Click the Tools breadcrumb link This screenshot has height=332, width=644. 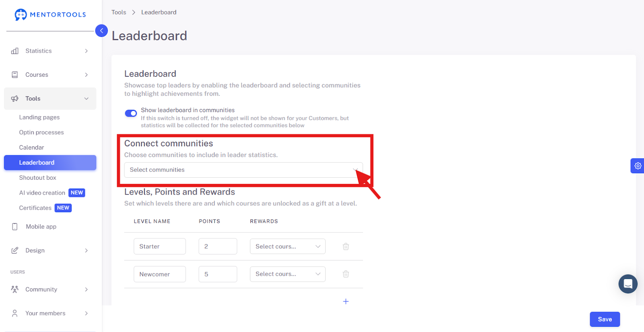coord(119,12)
